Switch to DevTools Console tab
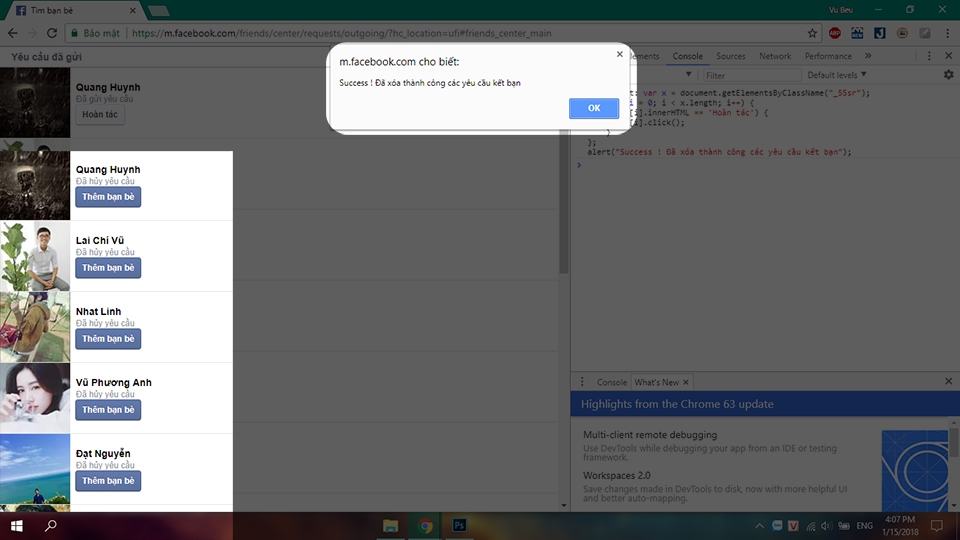960x540 pixels. click(688, 56)
